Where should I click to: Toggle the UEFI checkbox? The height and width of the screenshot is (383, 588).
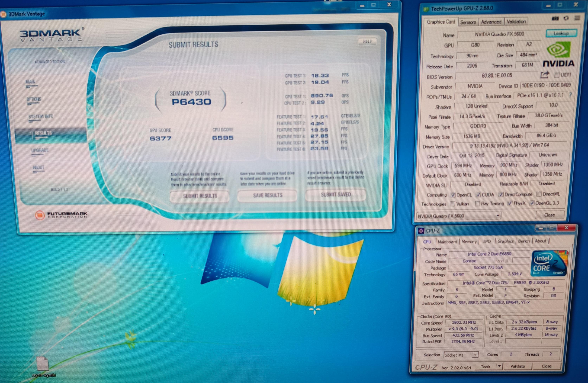pyautogui.click(x=557, y=75)
